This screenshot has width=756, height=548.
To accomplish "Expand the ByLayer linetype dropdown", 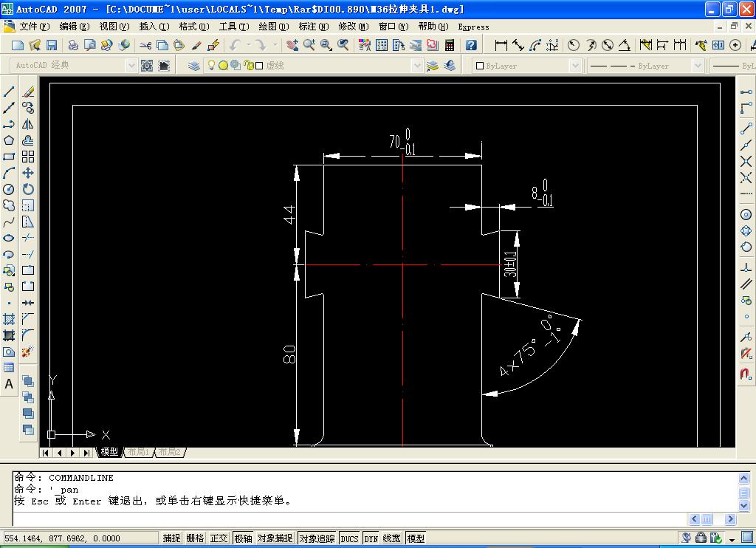I will click(x=698, y=66).
